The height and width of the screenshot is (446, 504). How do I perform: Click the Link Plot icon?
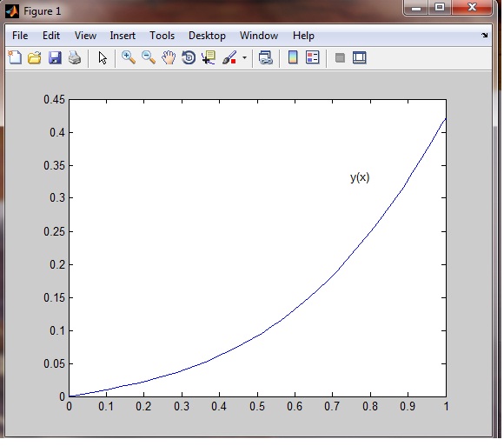tap(266, 58)
